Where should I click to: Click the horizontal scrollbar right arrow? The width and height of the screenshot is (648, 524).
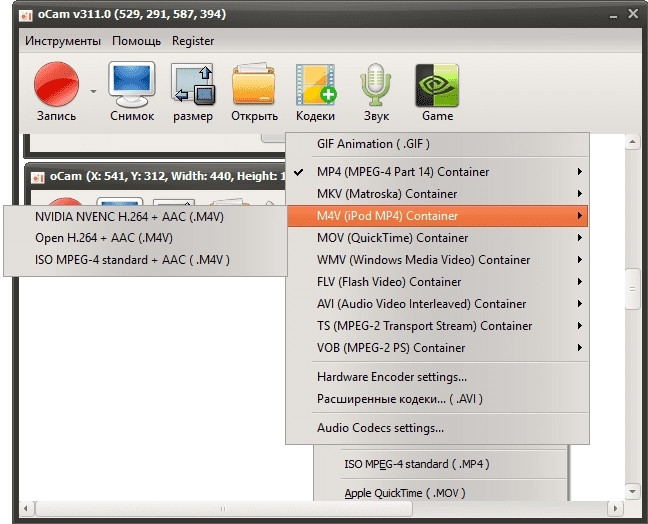coord(615,508)
